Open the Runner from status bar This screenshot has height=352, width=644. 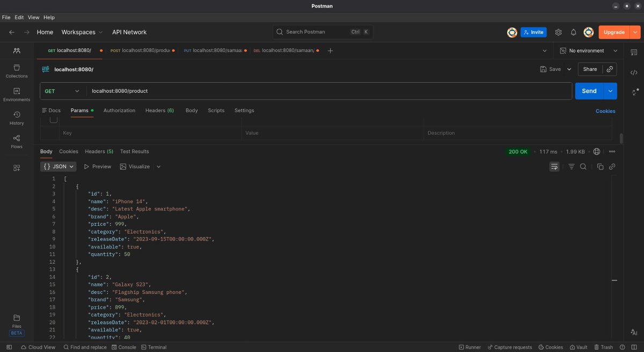click(x=470, y=347)
